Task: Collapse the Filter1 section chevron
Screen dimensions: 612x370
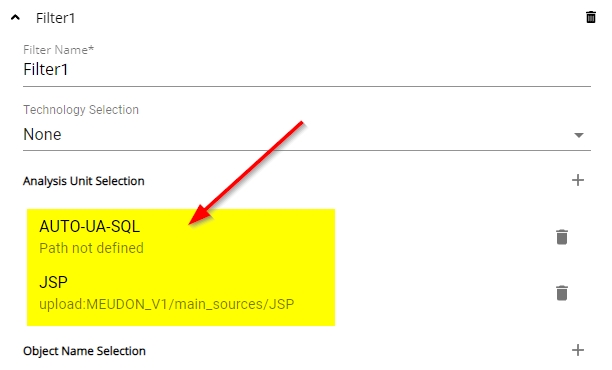Action: coord(15,18)
